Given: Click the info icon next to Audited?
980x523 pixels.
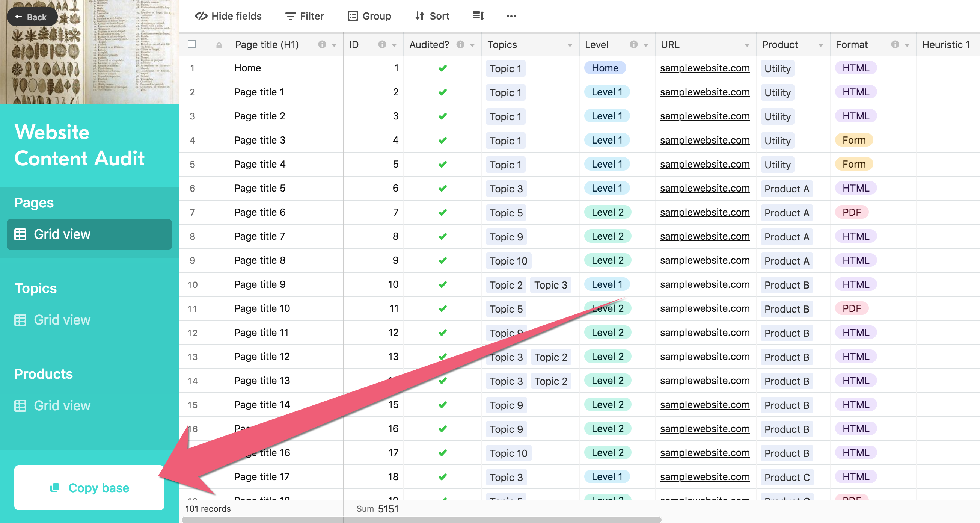Looking at the screenshot, I should tap(460, 45).
